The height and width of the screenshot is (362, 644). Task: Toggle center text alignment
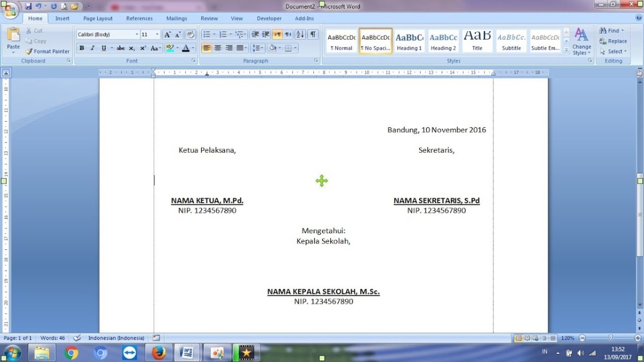click(x=218, y=48)
